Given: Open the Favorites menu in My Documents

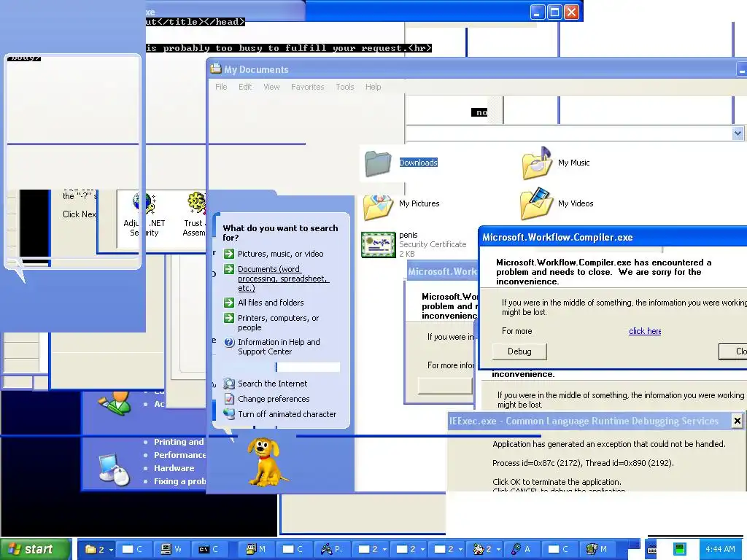Looking at the screenshot, I should 307,87.
